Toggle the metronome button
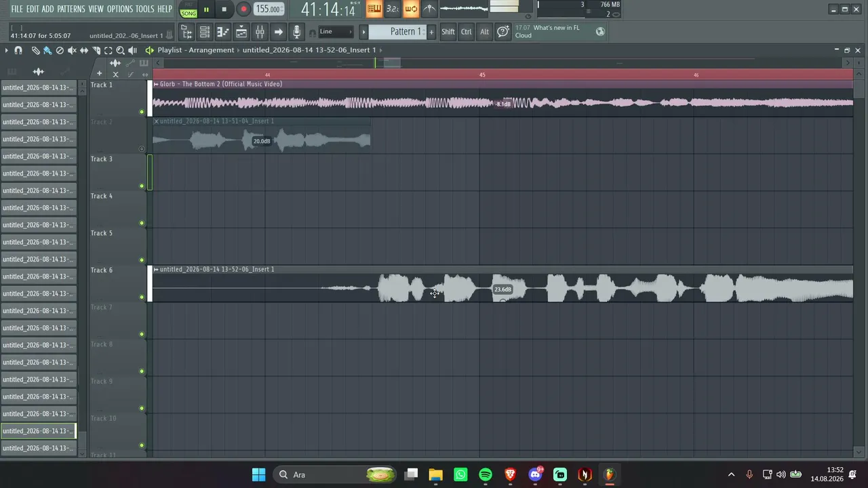Image resolution: width=868 pixels, height=488 pixels. (x=429, y=9)
